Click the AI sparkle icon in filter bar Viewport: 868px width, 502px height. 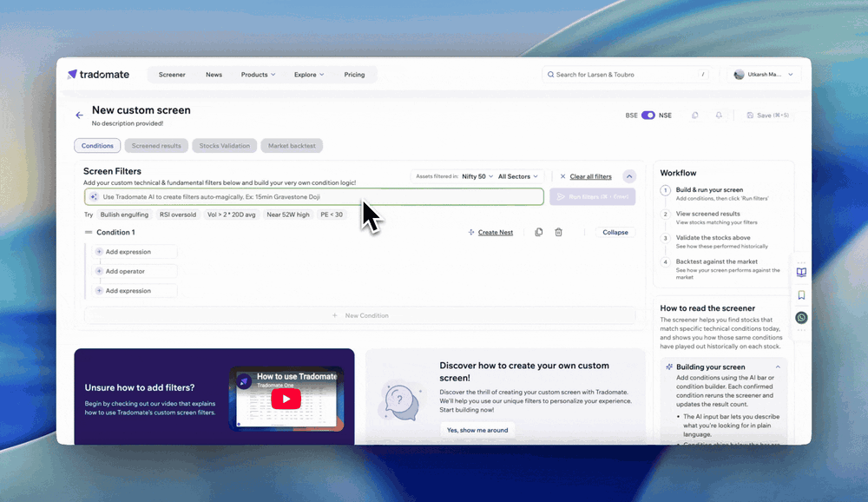pos(94,196)
